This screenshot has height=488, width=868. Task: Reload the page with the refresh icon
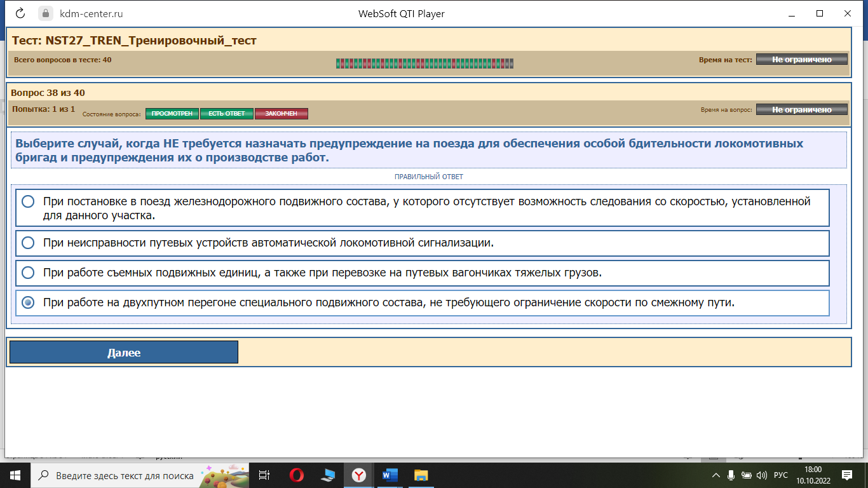coord(20,13)
